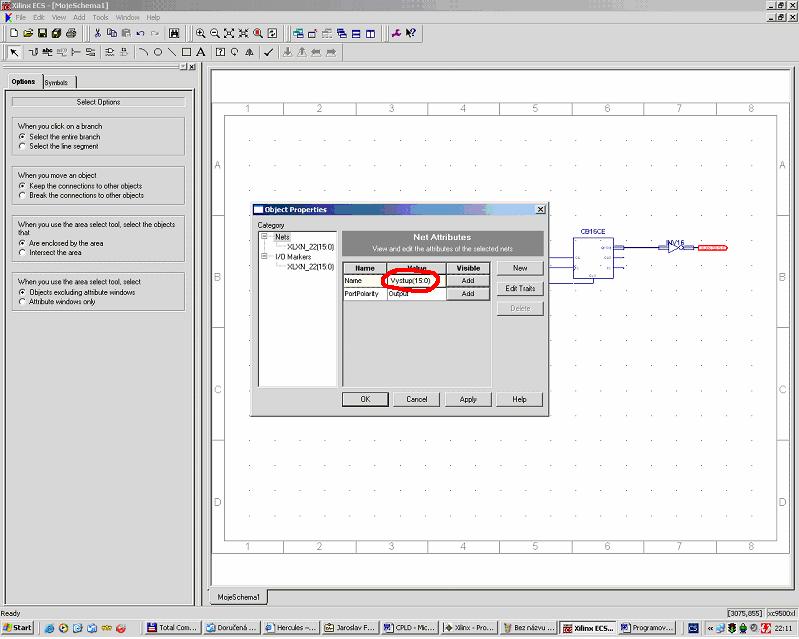Switch to the Symbols tab
799x639 pixels.
click(57, 83)
